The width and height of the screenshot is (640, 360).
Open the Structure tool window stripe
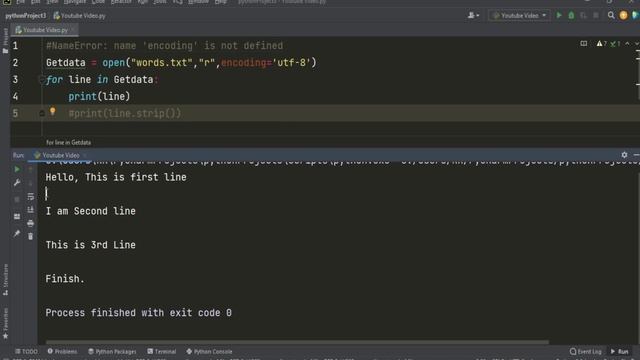click(x=5, y=280)
